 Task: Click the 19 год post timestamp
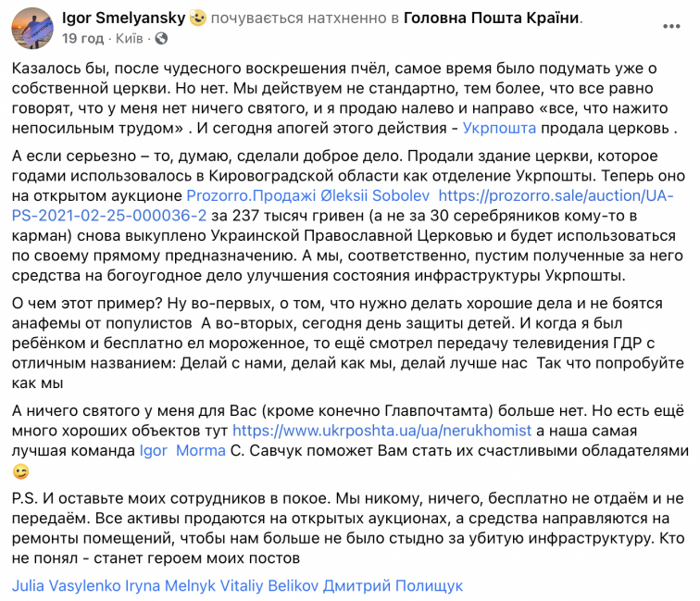point(81,38)
